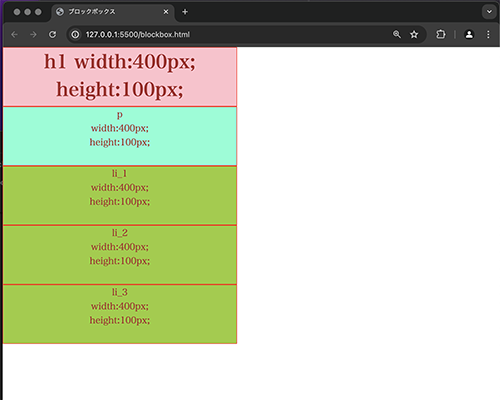View site information icon in address bar
Screen dimensions: 500x400
click(x=76, y=34)
